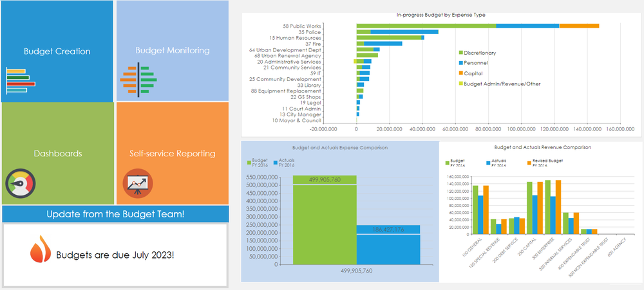Screen dimensions: 644x290
Task: Click the Personnel legend blue swatch
Action: (x=461, y=63)
